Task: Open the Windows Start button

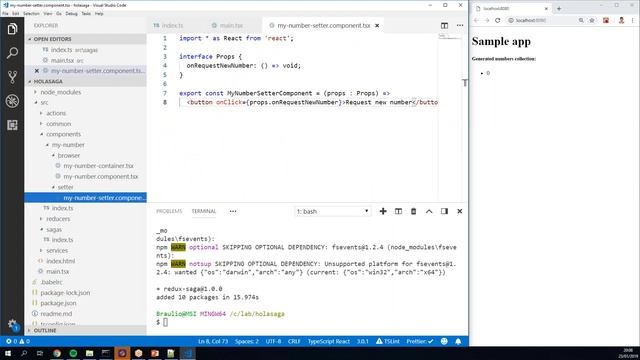Action: pos(8,353)
